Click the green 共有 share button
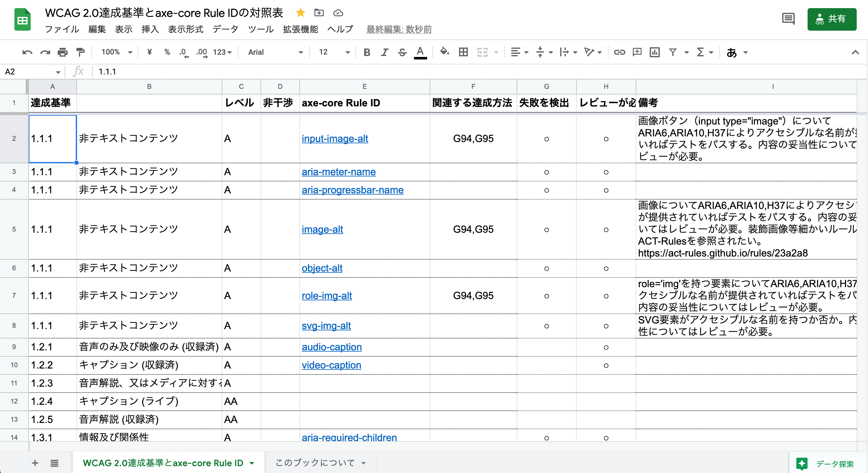 coord(832,19)
